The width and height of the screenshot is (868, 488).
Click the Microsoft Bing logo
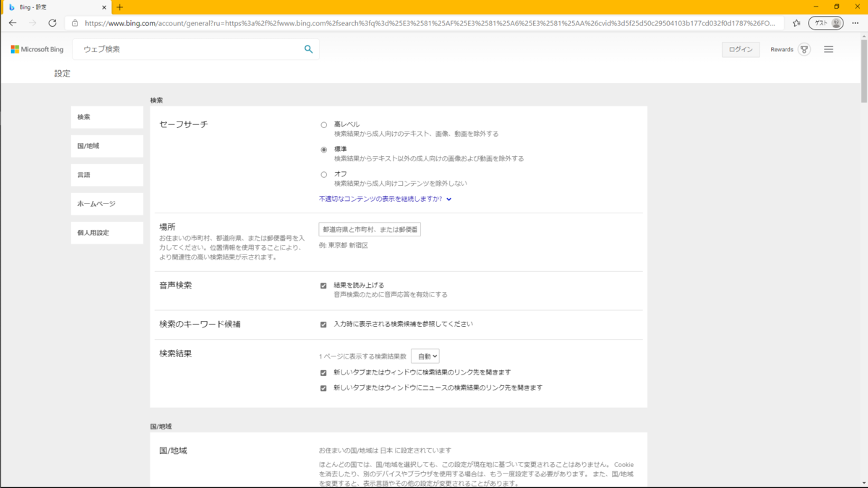37,49
